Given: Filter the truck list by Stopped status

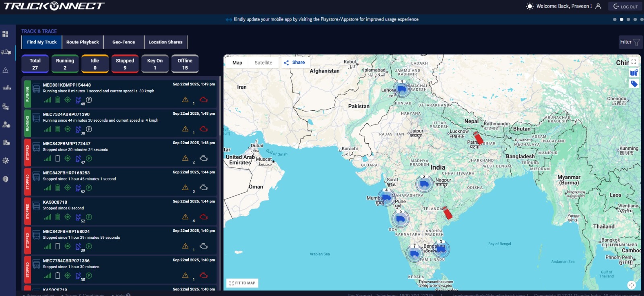Looking at the screenshot, I should tap(125, 64).
